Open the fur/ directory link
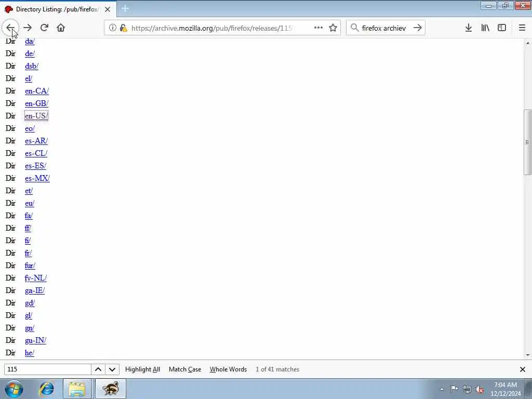 click(30, 265)
